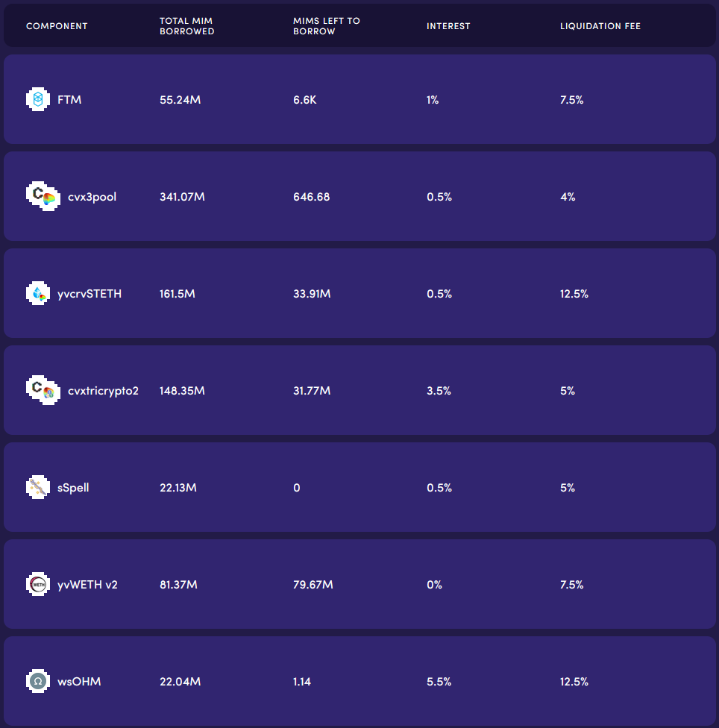
Task: Open the cvx3pool market name
Action: point(92,197)
